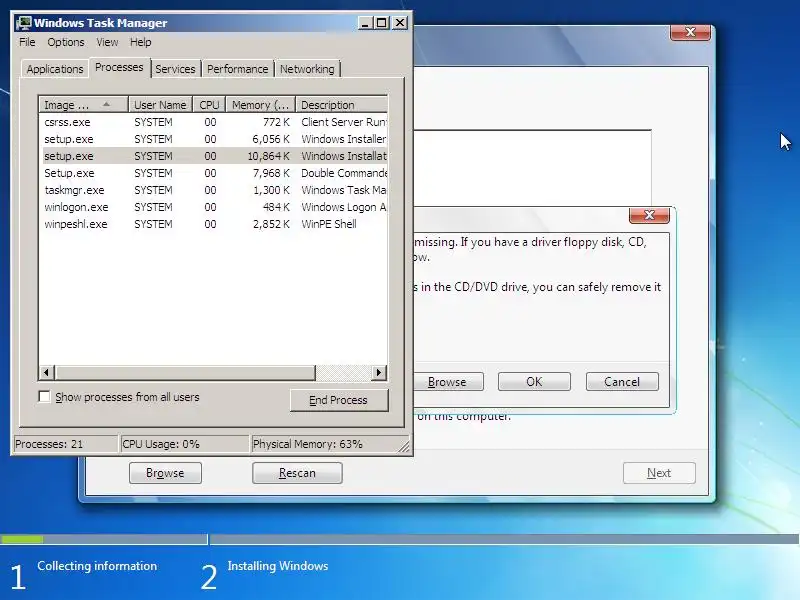Click Browse in the driver dialog
The width and height of the screenshot is (800, 600).
click(447, 382)
